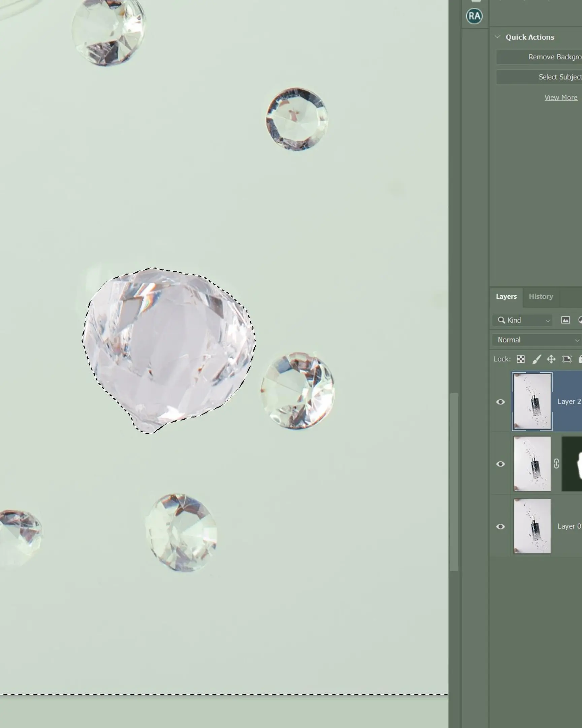Image resolution: width=582 pixels, height=728 pixels.
Task: Click the link icon between layer and mask
Action: 556,464
